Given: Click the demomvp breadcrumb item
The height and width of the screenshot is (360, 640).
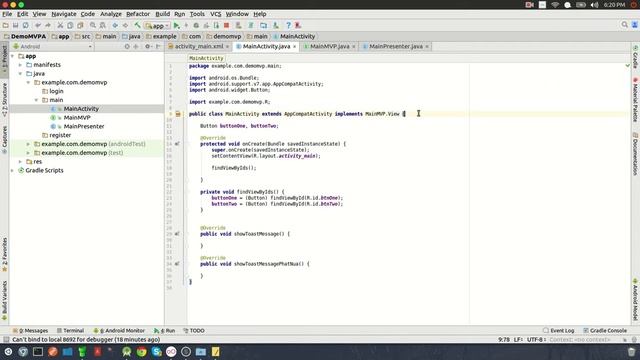Looking at the screenshot, I should (224, 36).
